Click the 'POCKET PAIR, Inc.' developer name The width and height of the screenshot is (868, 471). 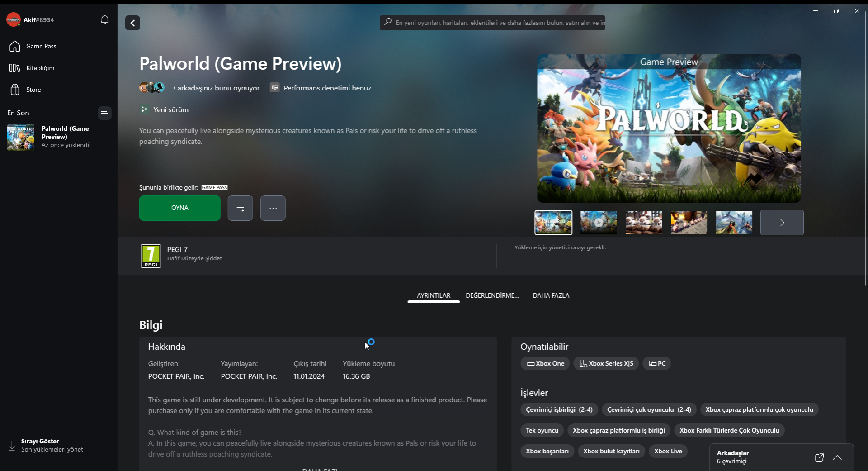point(176,376)
